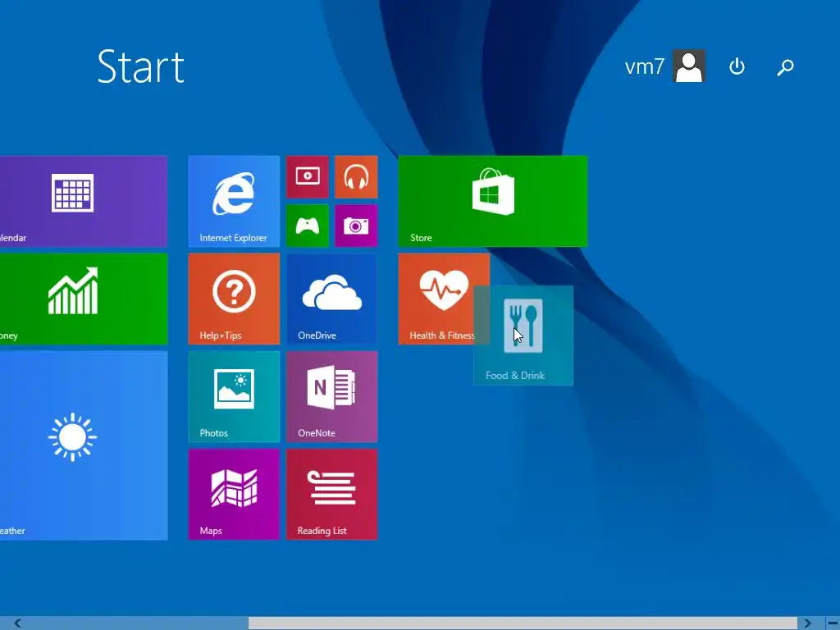Image resolution: width=840 pixels, height=630 pixels.
Task: Click the search magnifier icon
Action: coord(785,67)
